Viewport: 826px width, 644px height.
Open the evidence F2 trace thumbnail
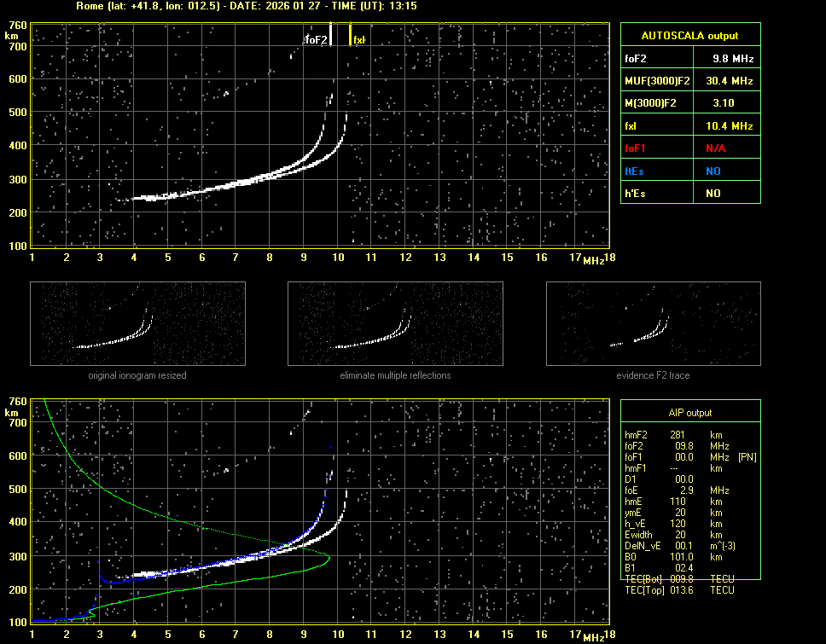(x=653, y=325)
